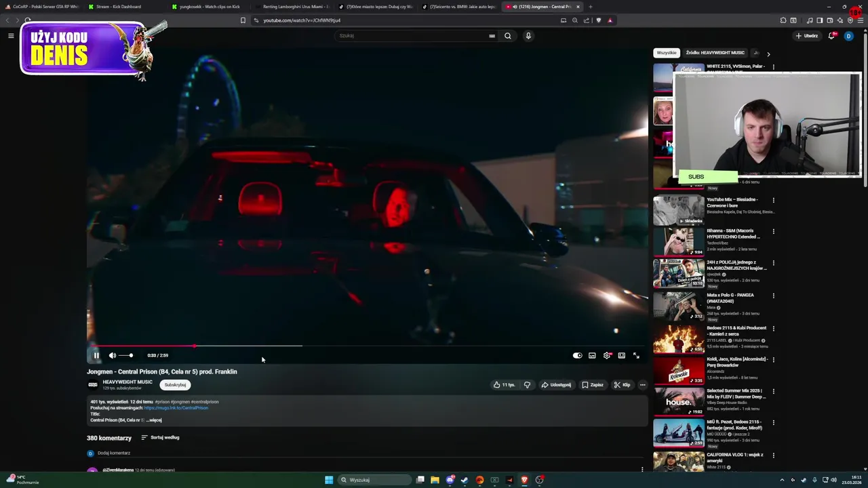The image size is (868, 488).
Task: Open Task View from the taskbar
Action: tap(420, 480)
